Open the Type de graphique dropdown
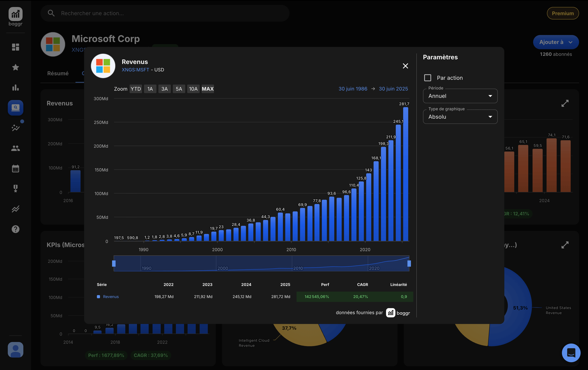Viewport: 588px width, 370px height. [x=460, y=117]
